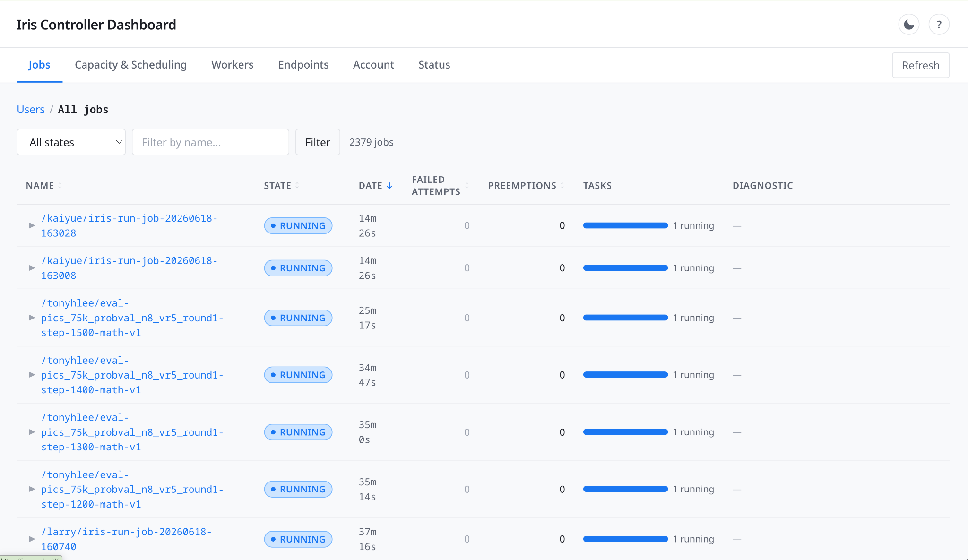Expand the tonyhlee step-1200 job row
Screen dimensions: 968x560
coord(32,489)
